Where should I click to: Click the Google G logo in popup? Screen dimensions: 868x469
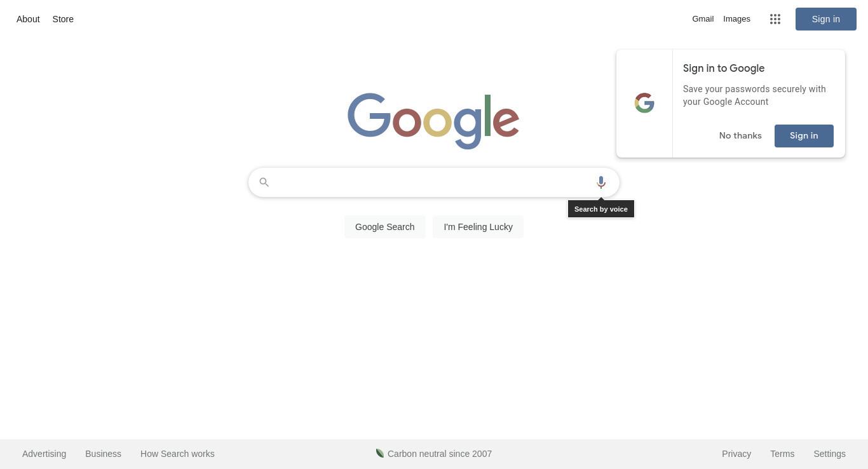(644, 103)
